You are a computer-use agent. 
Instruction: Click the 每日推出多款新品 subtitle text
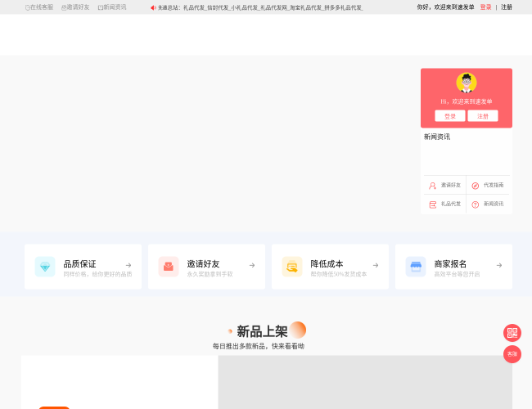[x=259, y=346]
